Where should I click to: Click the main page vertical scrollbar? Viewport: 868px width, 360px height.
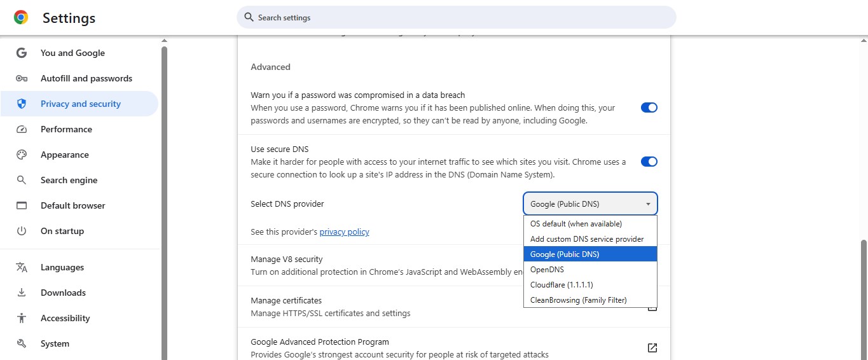coord(864,299)
